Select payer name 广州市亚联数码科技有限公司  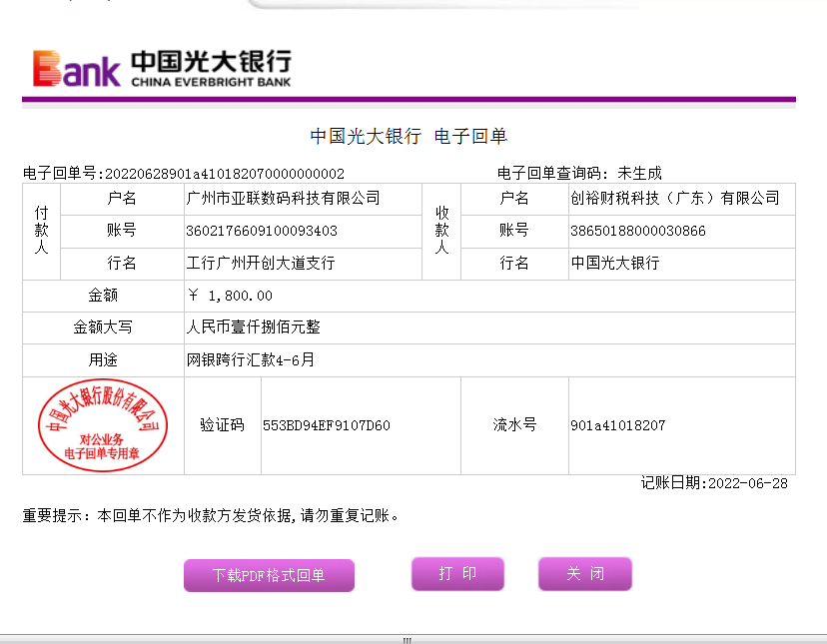coord(284,199)
